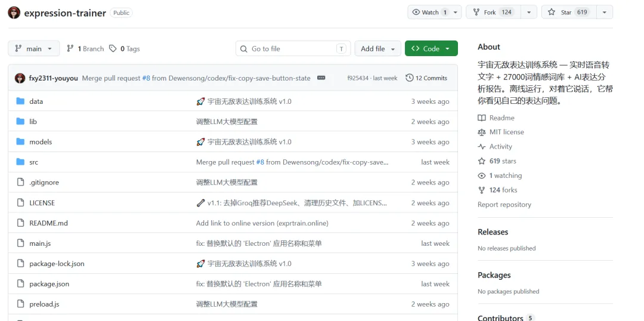Click the Readme book icon
This screenshot has width=644, height=321.
[482, 118]
